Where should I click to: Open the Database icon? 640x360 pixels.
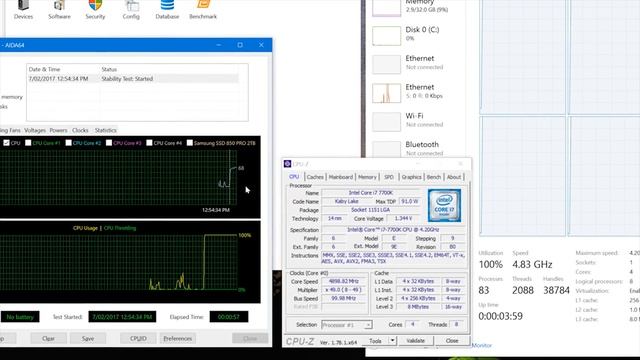click(x=167, y=10)
